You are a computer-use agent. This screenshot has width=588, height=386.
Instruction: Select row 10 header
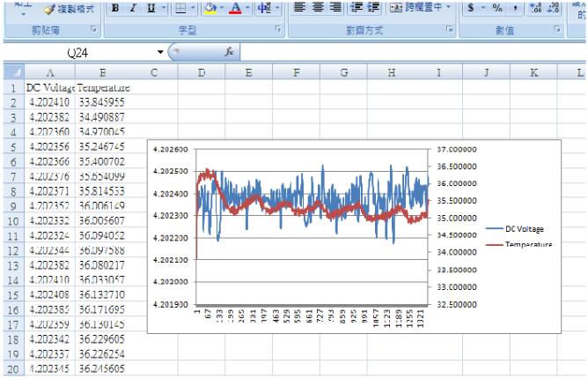[x=14, y=221]
